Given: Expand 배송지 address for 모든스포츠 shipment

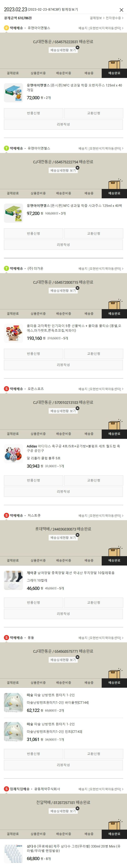Looking at the screenshot, I should click(101, 389).
